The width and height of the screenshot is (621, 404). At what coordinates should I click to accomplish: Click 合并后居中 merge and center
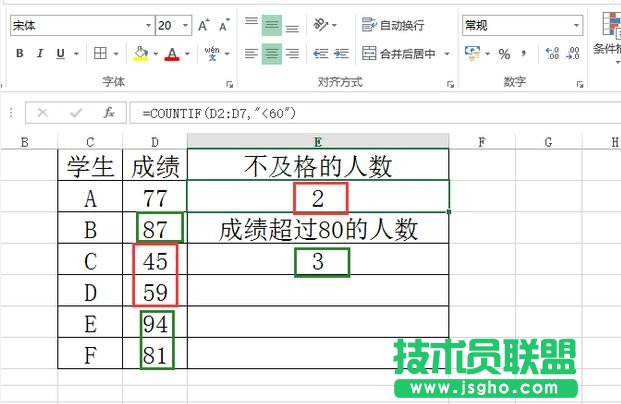coord(399,53)
